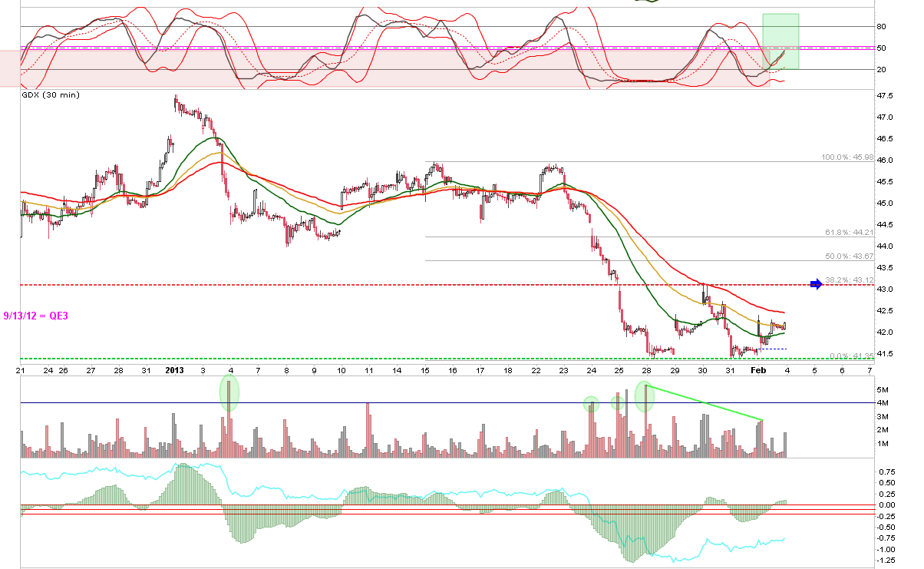Select the 80 stochastic level label

click(881, 27)
